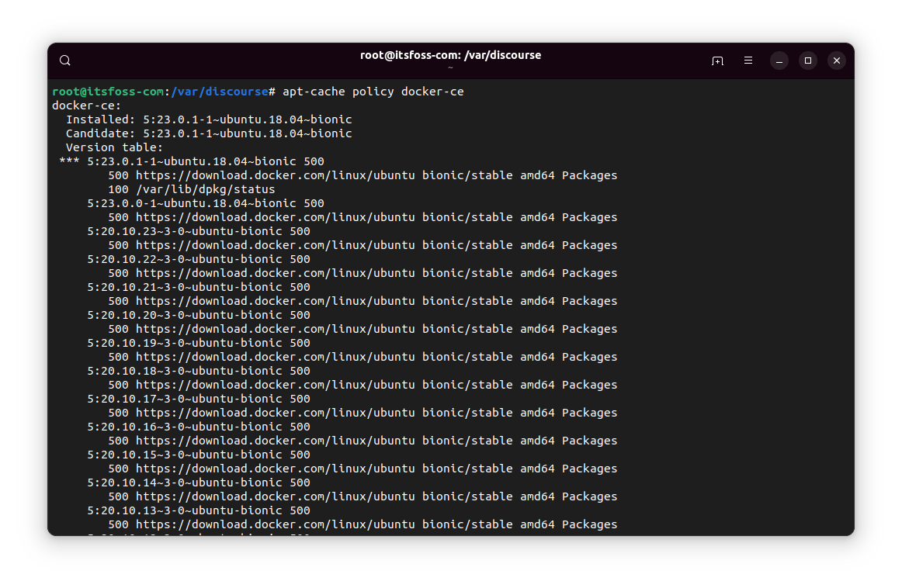Click the Version table: heading text
The image size is (902, 588).
point(114,147)
